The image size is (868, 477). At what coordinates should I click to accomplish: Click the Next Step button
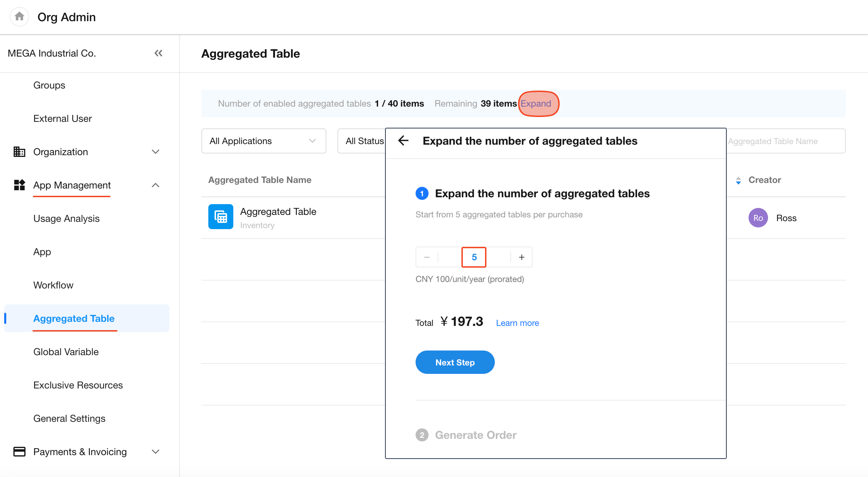(455, 362)
